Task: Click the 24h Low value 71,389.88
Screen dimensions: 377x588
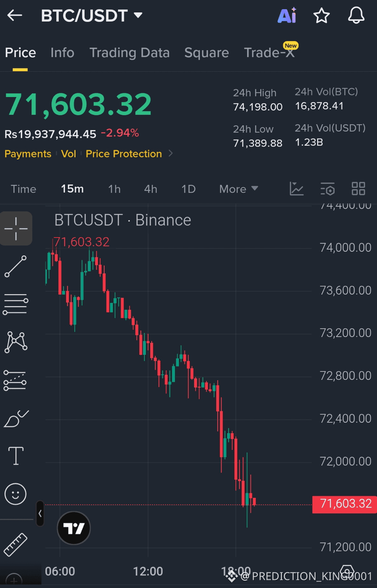Action: point(258,143)
